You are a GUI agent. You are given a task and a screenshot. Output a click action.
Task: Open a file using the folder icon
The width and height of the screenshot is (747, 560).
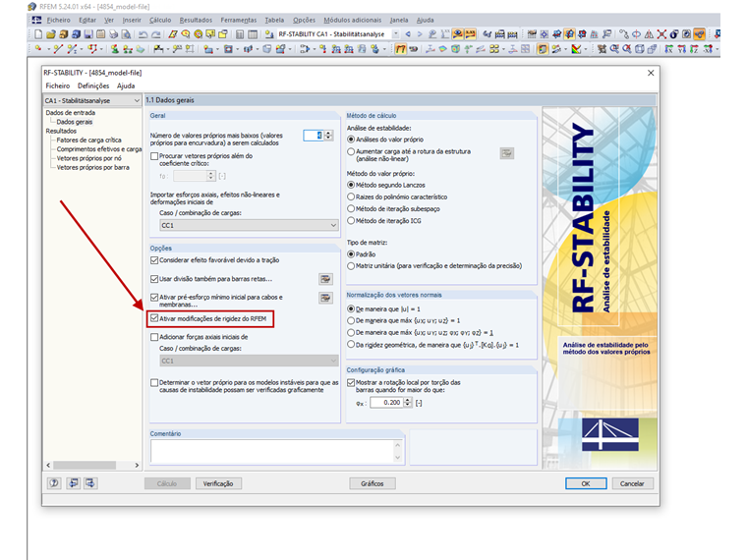[x=51, y=34]
